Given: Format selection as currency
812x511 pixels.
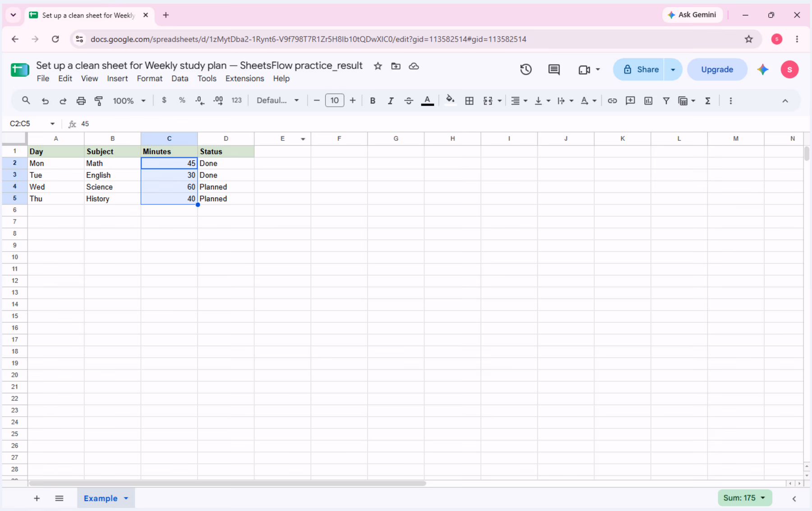Looking at the screenshot, I should [x=164, y=100].
